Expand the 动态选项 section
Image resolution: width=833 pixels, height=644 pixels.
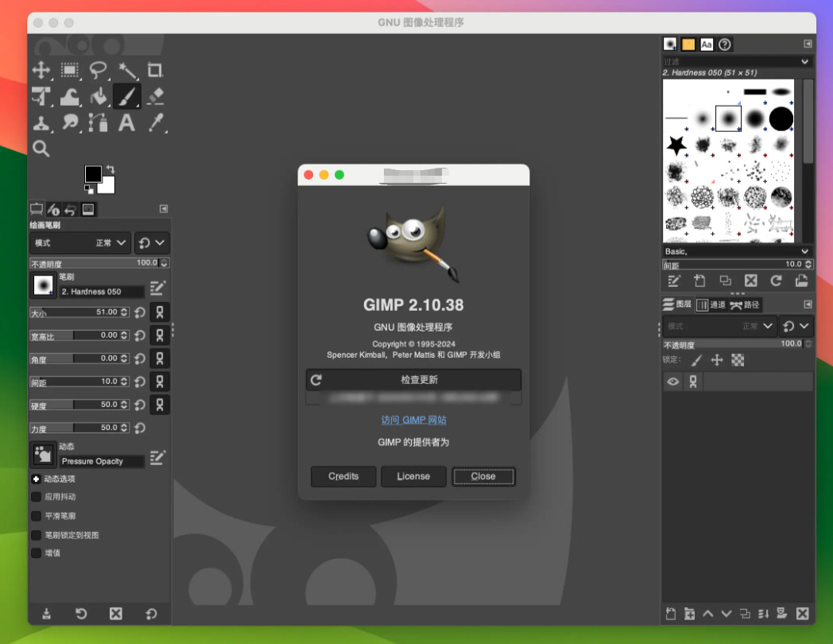click(36, 479)
